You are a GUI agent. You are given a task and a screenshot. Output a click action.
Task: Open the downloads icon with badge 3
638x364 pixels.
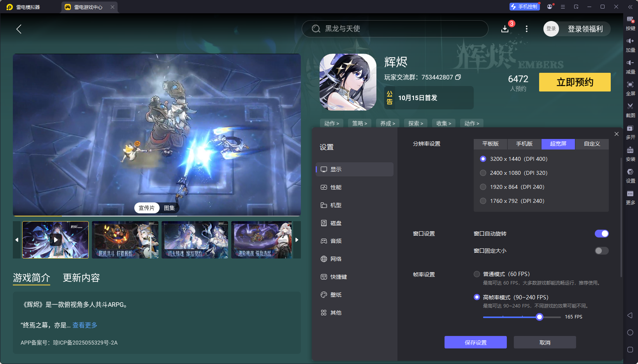pos(505,29)
